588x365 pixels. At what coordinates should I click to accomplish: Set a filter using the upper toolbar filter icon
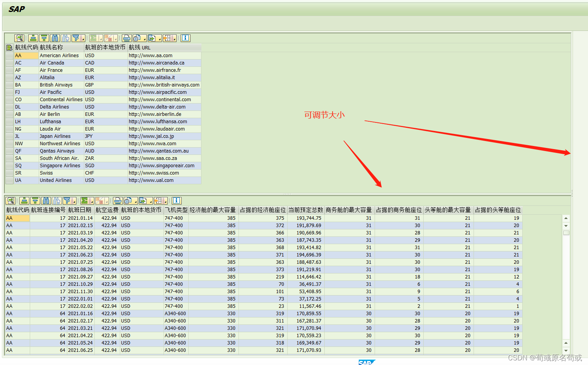76,38
